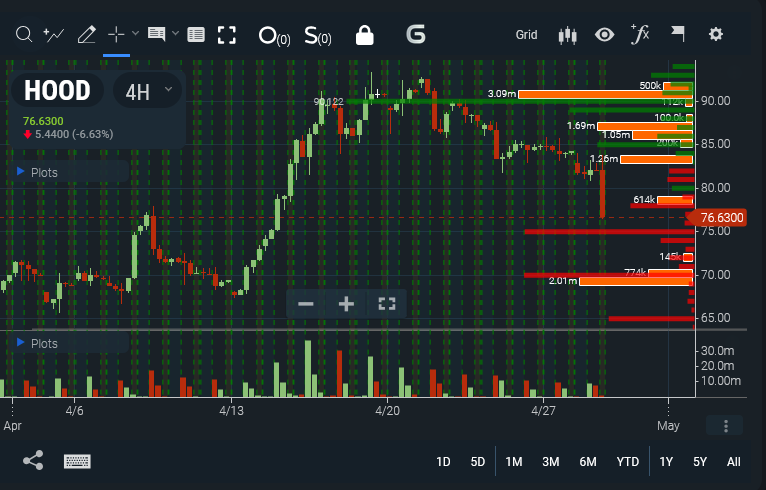This screenshot has height=490, width=766.
Task: Toggle the eye visibility icon
Action: [x=604, y=35]
